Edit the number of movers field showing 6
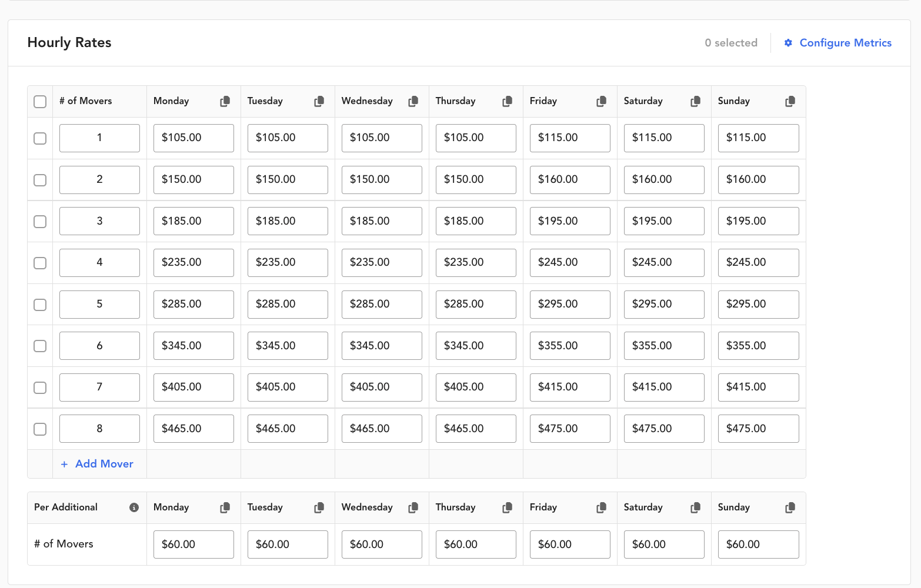Viewport: 921px width, 588px height. pos(99,346)
